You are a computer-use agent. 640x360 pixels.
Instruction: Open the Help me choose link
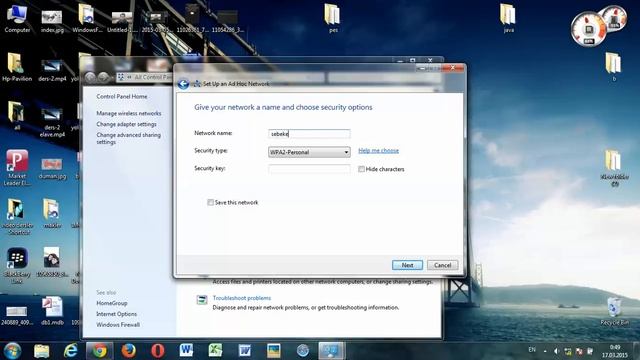coord(378,151)
